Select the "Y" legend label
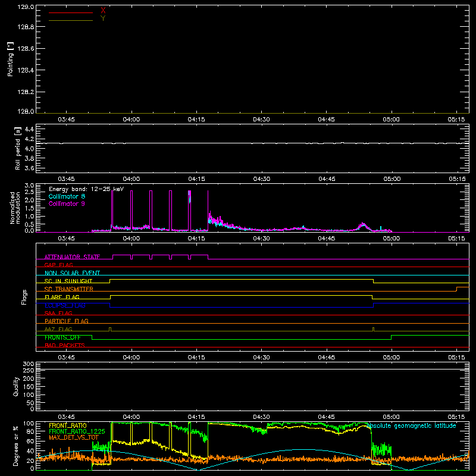Image resolution: width=476 pixels, height=476 pixels. (x=103, y=18)
